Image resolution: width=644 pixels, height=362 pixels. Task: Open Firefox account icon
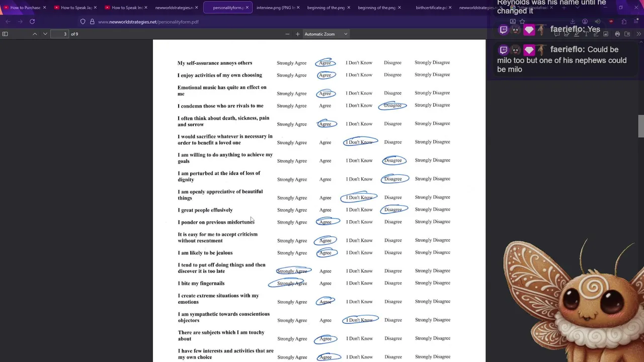(x=585, y=22)
